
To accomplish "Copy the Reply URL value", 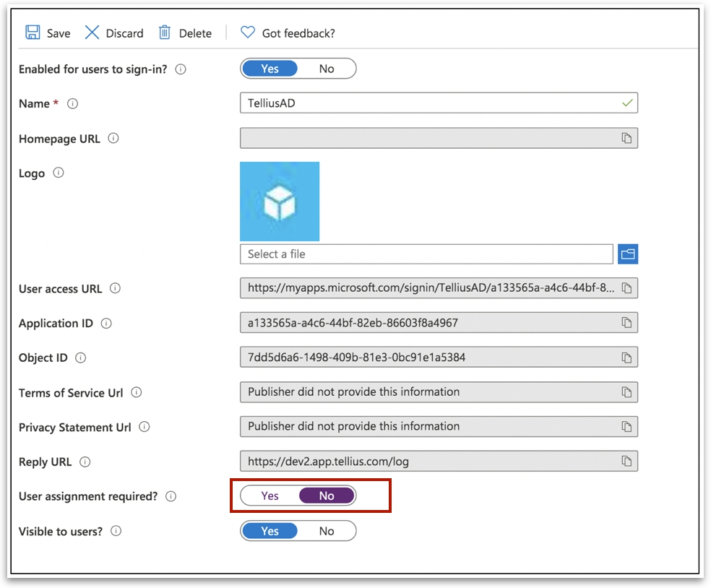I will (626, 462).
